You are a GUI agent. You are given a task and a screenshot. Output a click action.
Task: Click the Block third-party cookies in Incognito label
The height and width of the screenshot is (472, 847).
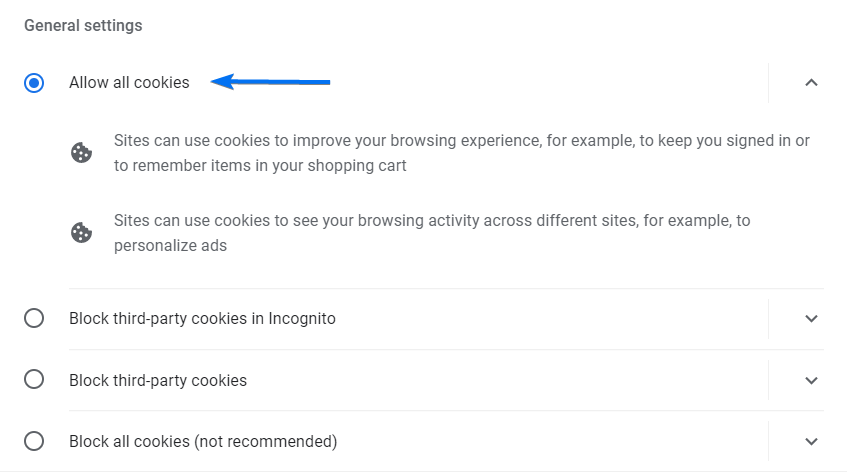202,319
